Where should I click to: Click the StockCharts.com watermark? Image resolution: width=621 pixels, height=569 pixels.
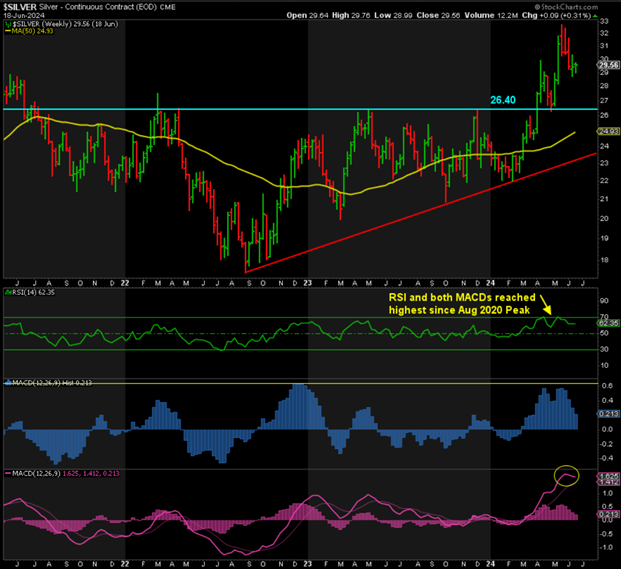tap(567, 6)
